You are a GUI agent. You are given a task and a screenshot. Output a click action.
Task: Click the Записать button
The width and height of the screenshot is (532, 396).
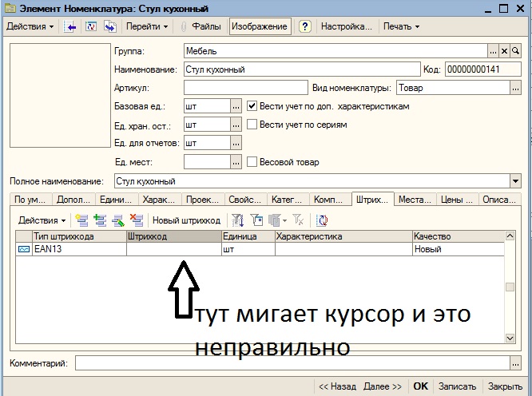pos(457,386)
